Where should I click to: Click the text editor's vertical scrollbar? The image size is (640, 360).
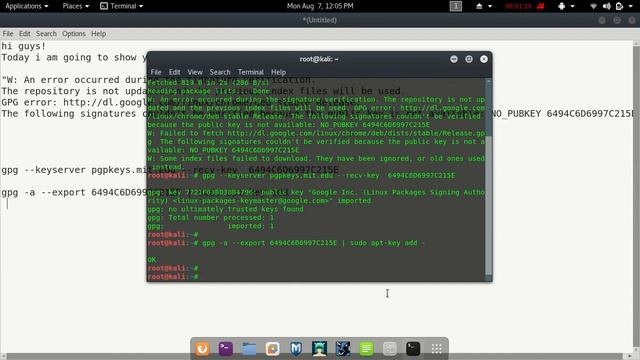pos(636,196)
